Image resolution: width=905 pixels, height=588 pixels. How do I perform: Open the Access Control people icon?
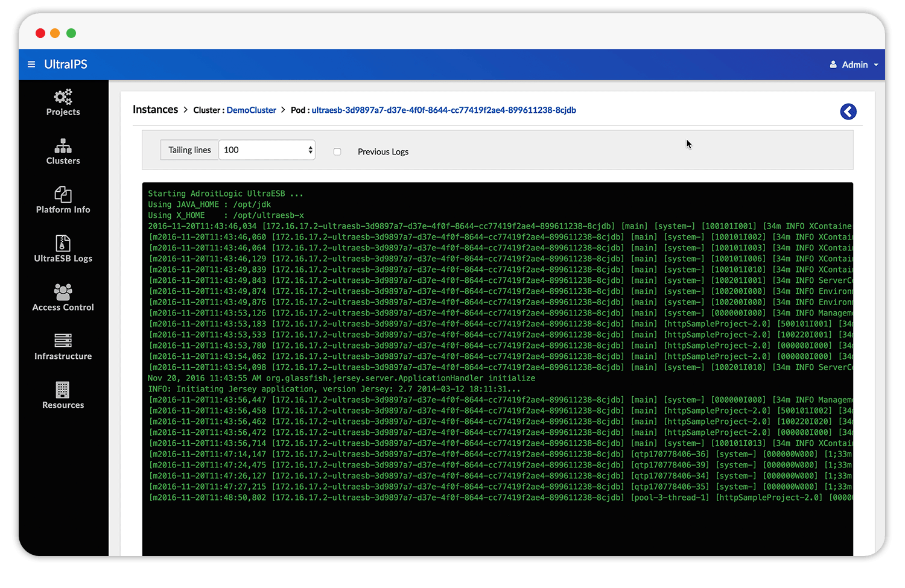click(63, 292)
